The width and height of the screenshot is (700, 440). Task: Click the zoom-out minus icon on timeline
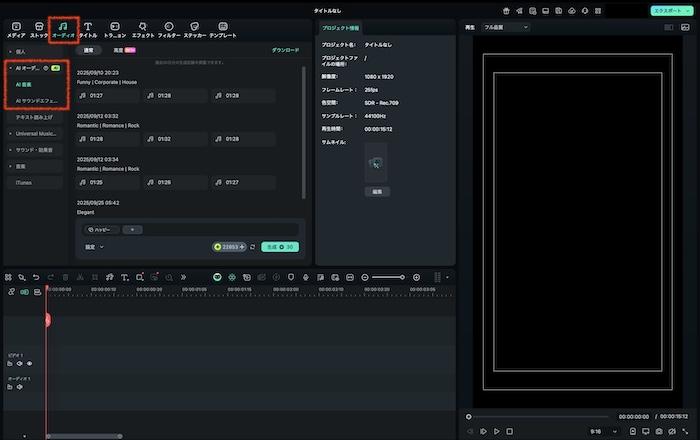click(365, 277)
